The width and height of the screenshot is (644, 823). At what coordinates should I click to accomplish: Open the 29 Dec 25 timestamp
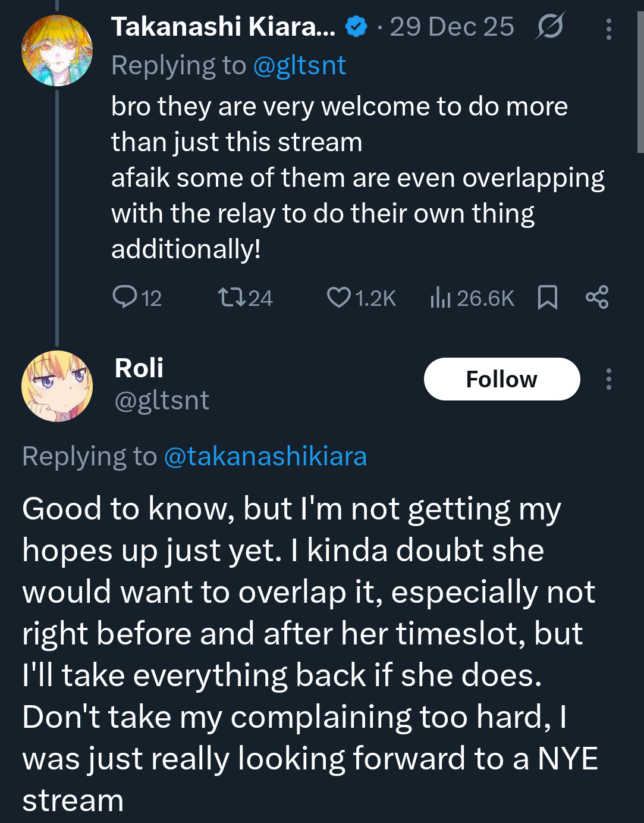451,27
